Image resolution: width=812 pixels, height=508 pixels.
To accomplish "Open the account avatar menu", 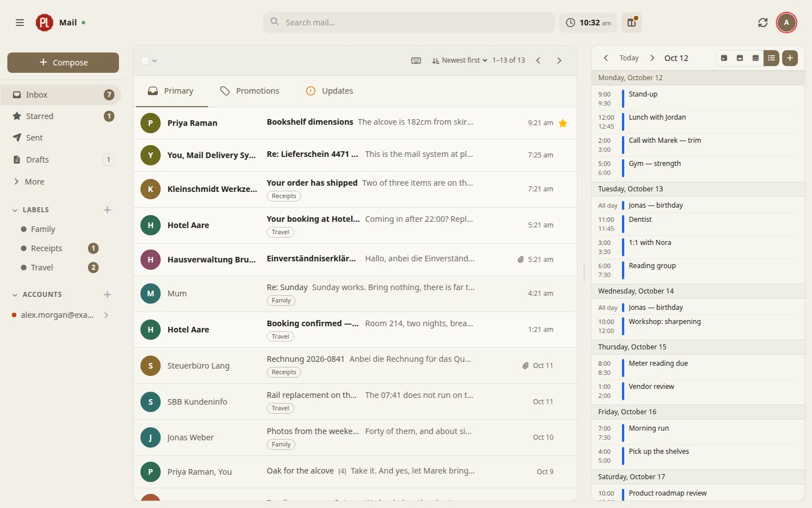I will coord(787,23).
